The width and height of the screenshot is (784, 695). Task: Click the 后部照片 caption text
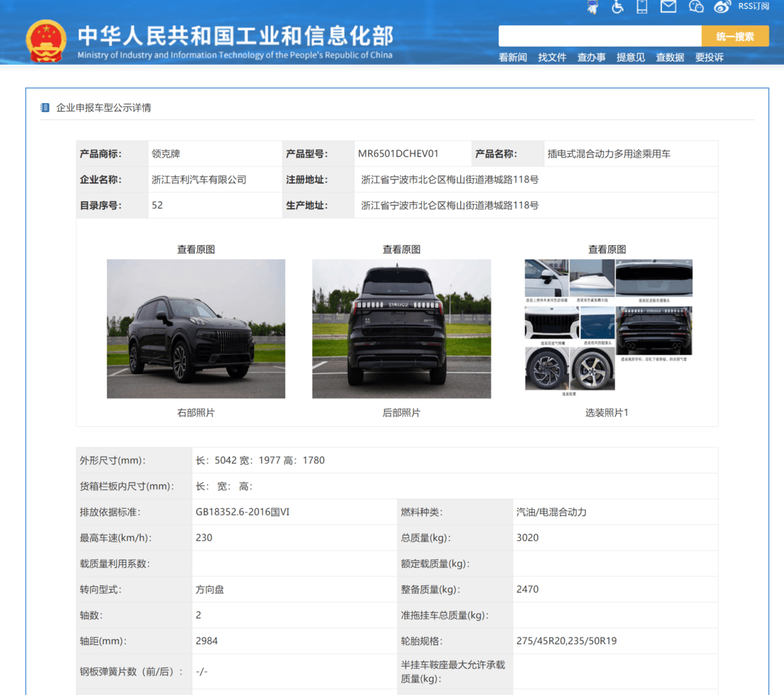pos(401,412)
